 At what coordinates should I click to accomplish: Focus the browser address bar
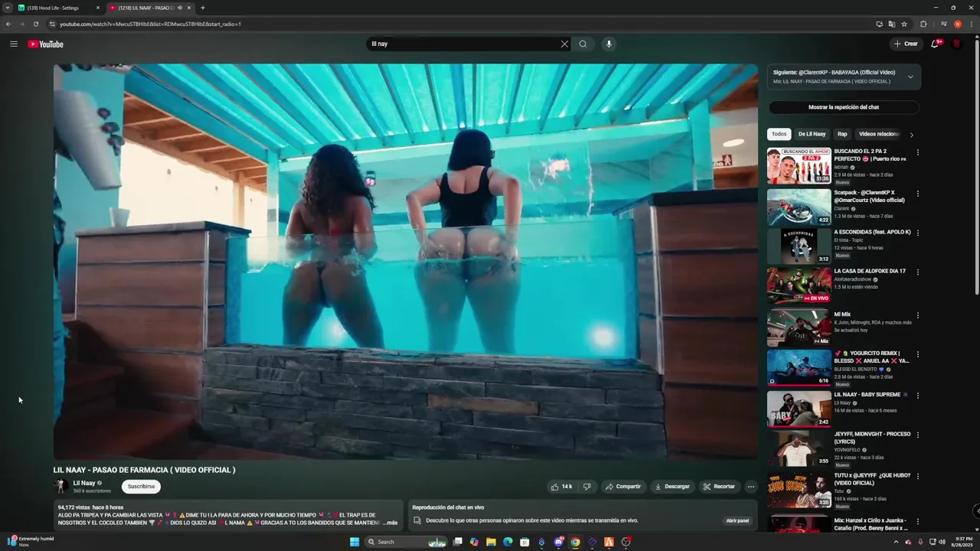(x=459, y=24)
